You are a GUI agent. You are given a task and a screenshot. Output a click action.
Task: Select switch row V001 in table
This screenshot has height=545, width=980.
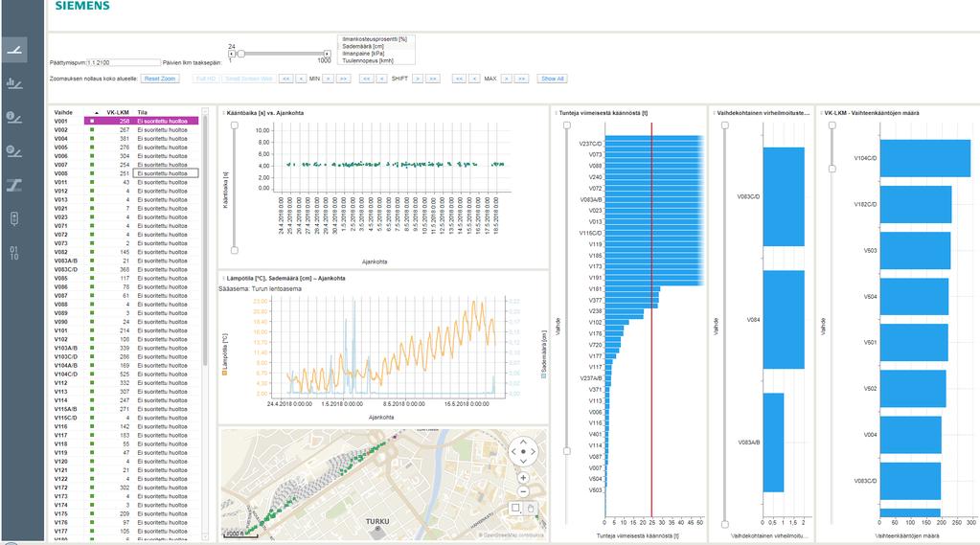pyautogui.click(x=125, y=122)
